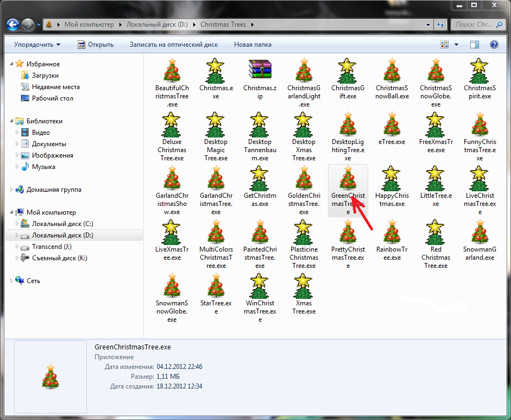Open the Упорядочить menu
The image size is (511, 420).
(37, 45)
